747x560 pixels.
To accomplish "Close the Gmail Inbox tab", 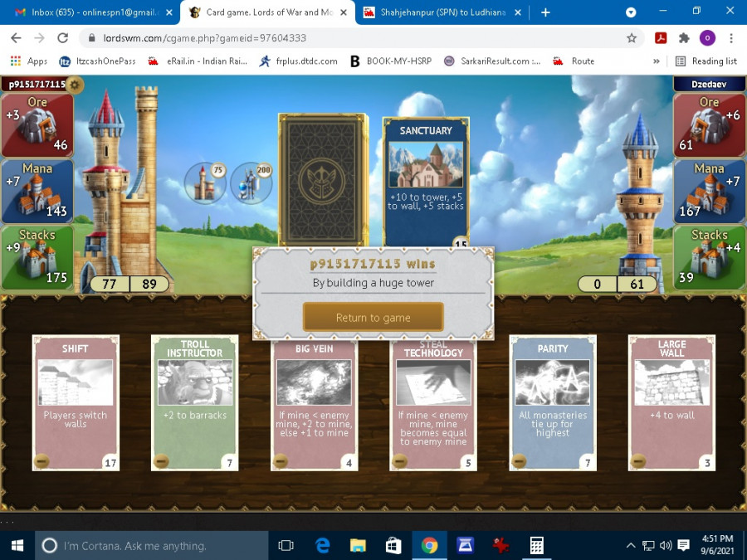I will point(169,12).
